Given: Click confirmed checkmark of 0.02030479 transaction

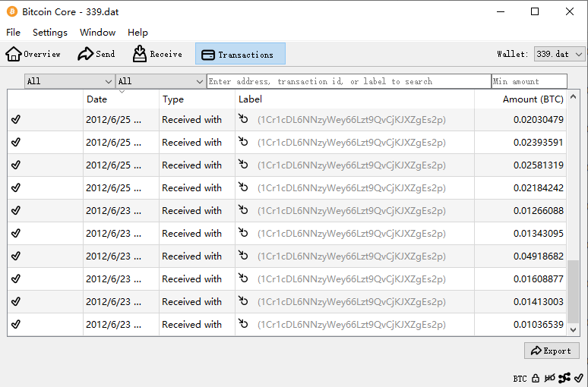Looking at the screenshot, I should pos(16,120).
